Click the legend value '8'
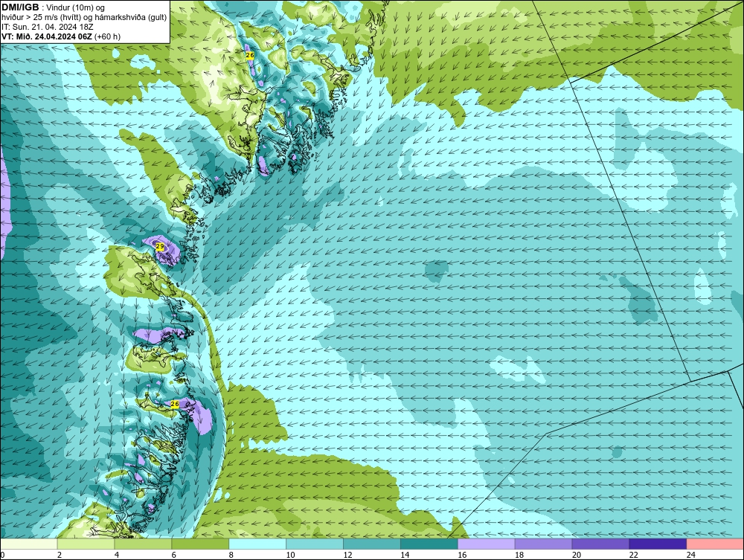 231,555
